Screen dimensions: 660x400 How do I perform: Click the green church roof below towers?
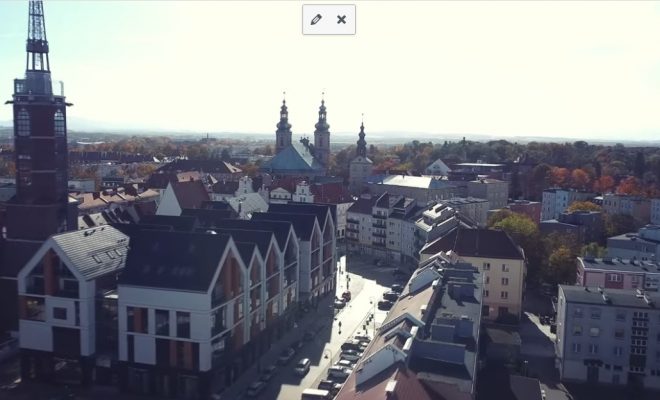292,159
